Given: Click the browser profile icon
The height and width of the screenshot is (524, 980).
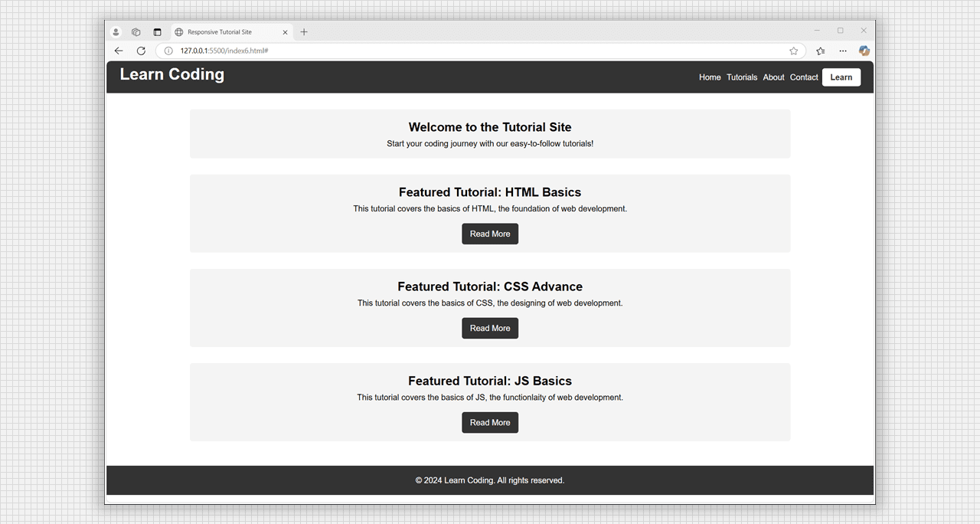Looking at the screenshot, I should click(116, 32).
